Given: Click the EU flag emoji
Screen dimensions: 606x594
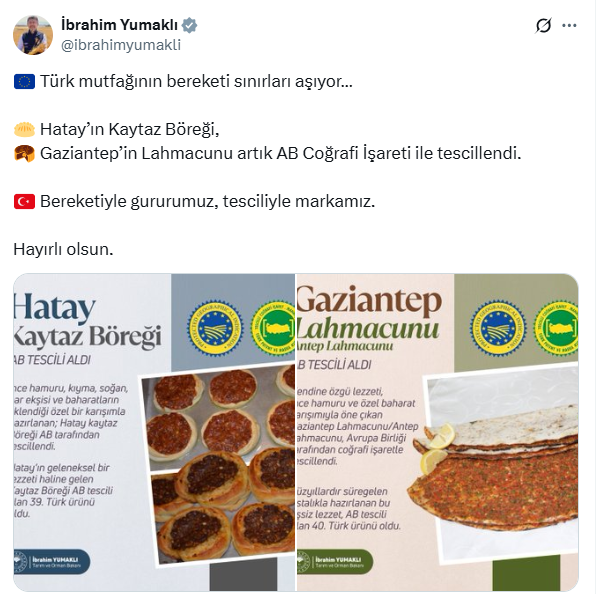Looking at the screenshot, I should pyautogui.click(x=24, y=82).
